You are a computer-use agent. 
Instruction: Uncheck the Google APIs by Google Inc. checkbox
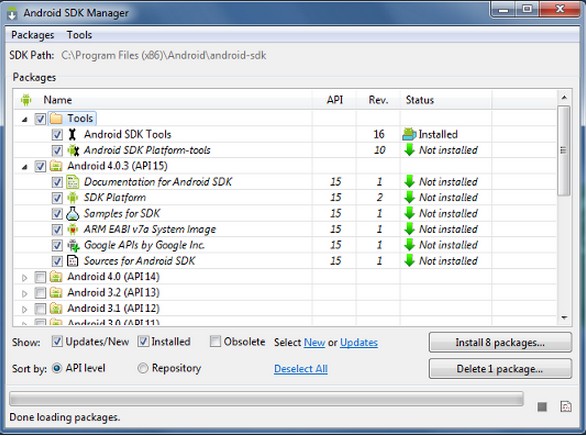click(57, 245)
